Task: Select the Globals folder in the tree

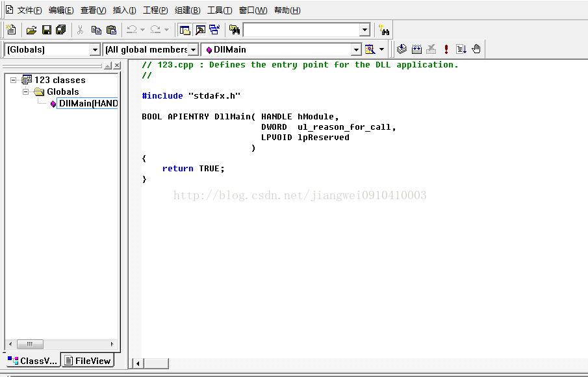Action: pyautogui.click(x=62, y=91)
